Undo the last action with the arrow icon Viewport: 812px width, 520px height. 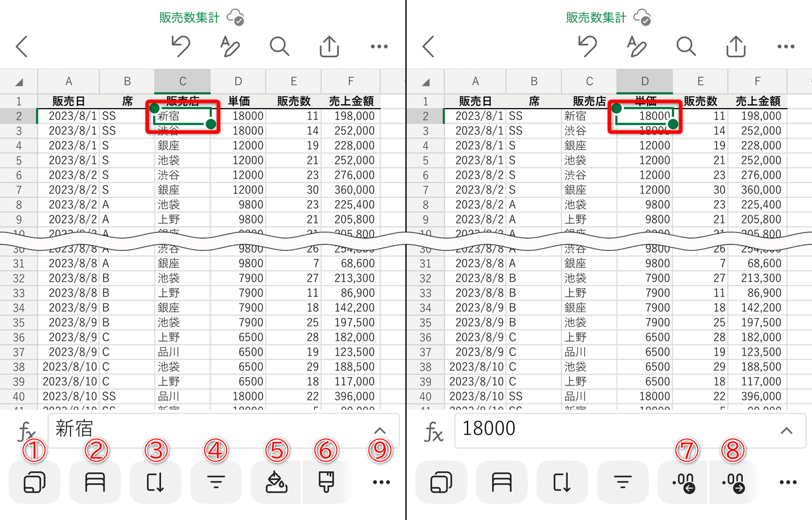coord(180,46)
